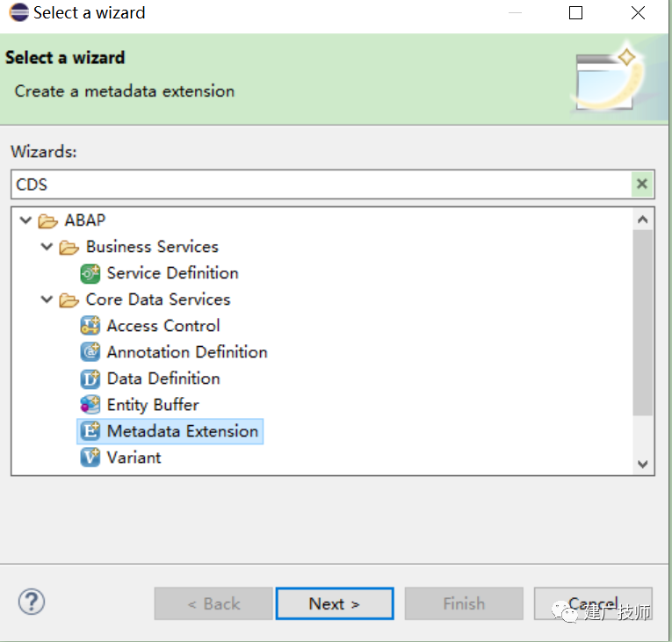
Task: Click into the Wizards filter text field
Action: click(x=322, y=184)
